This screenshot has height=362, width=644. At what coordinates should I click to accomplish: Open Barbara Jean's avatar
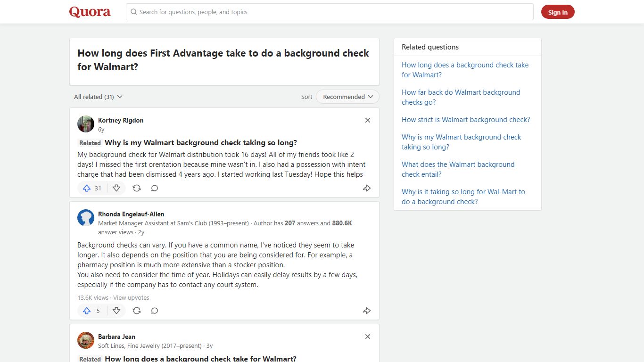[86, 340]
